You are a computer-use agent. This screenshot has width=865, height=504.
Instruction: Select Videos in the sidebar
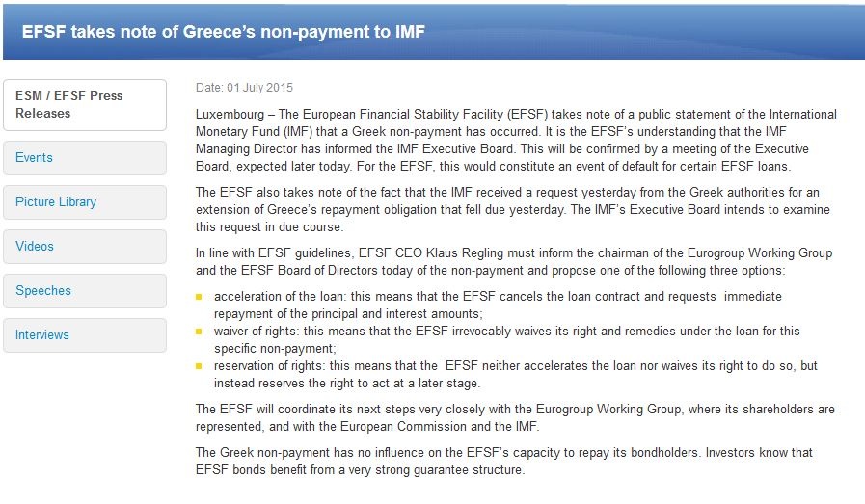(84, 247)
